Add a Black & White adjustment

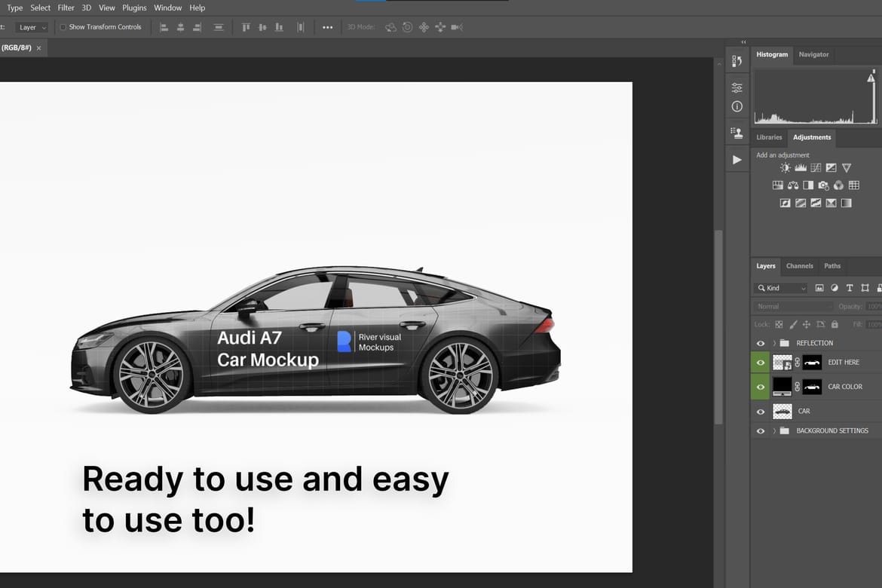pyautogui.click(x=808, y=185)
